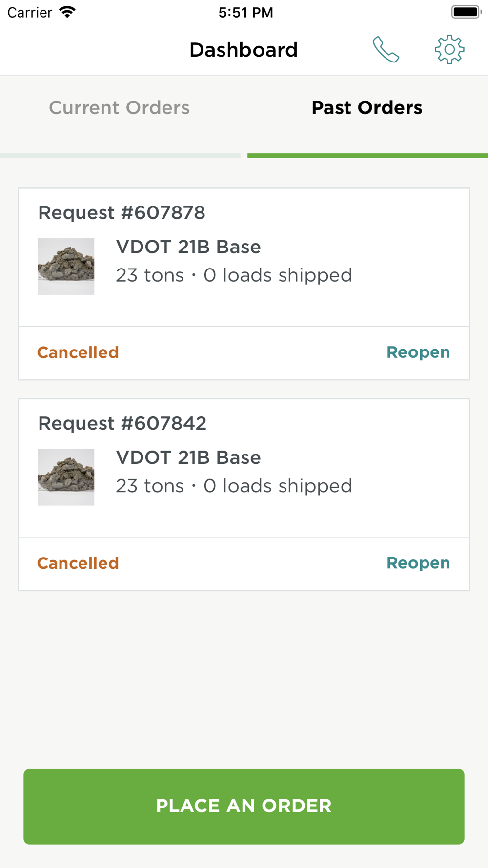Tap the Wi-Fi status icon
488x868 pixels.
pyautogui.click(x=67, y=12)
